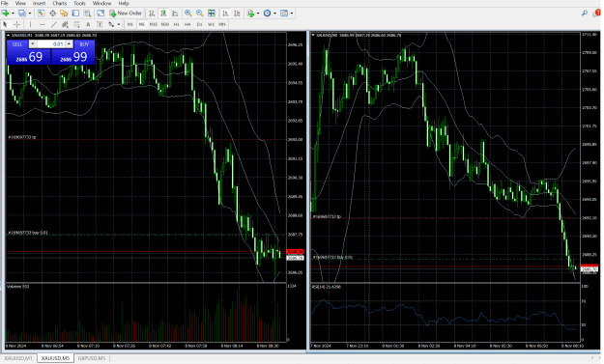
Task: Switch to M1 timeframe
Action: [x=130, y=24]
